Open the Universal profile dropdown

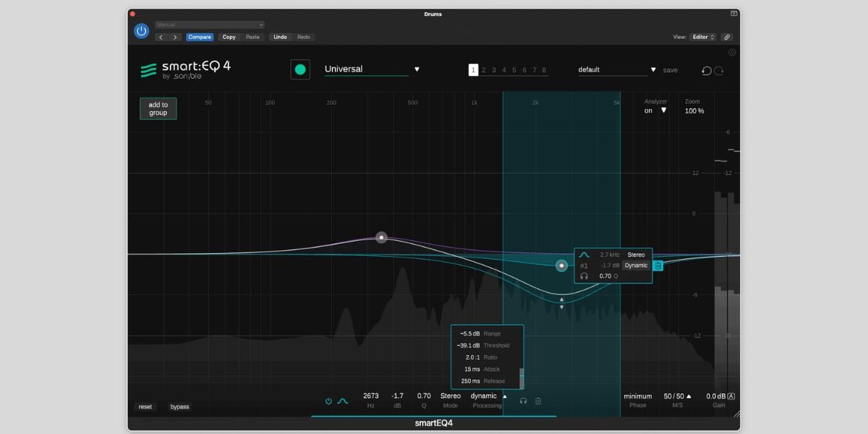[372, 69]
